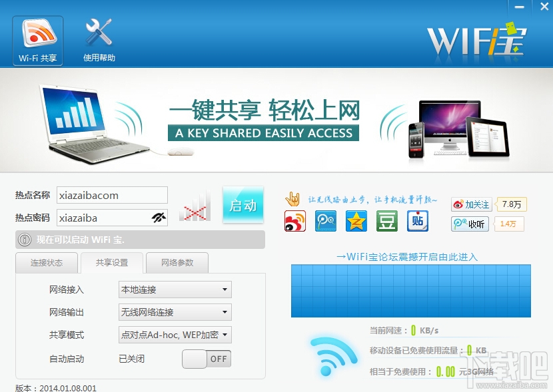
Task: Switch the 自动启动 OFF toggle
Action: 207,359
